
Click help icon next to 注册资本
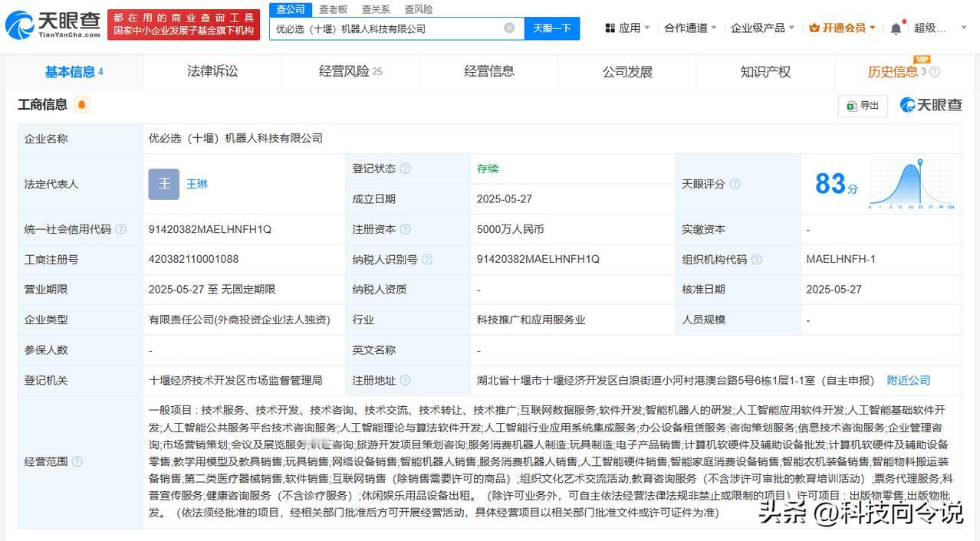pos(405,229)
